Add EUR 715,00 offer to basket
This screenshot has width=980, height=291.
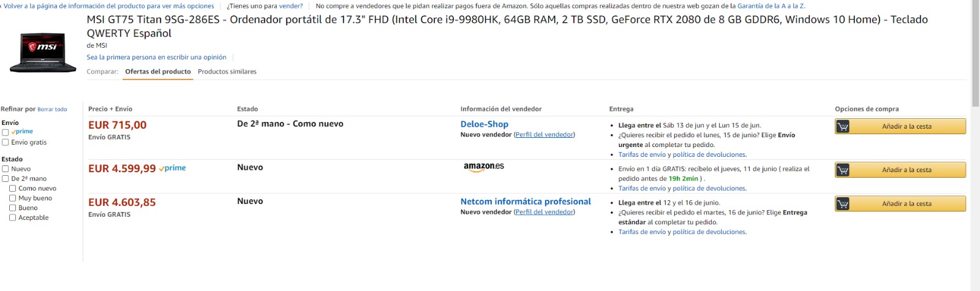pos(900,126)
